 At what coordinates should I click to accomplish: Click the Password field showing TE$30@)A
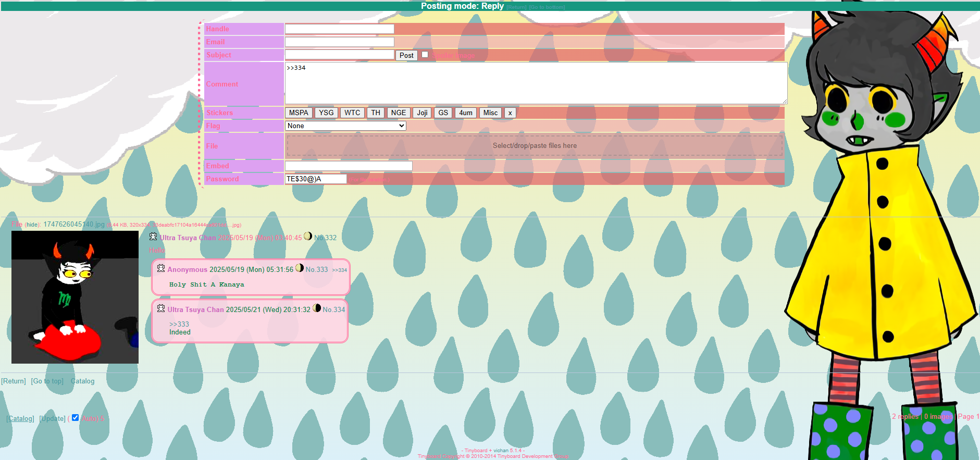(x=316, y=179)
